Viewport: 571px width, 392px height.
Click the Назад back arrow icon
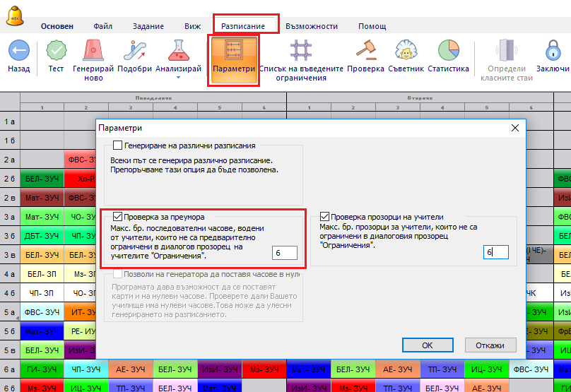(18, 51)
